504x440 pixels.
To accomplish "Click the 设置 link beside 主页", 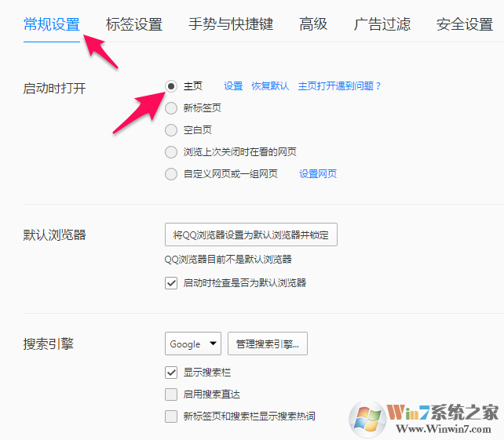I will (233, 86).
